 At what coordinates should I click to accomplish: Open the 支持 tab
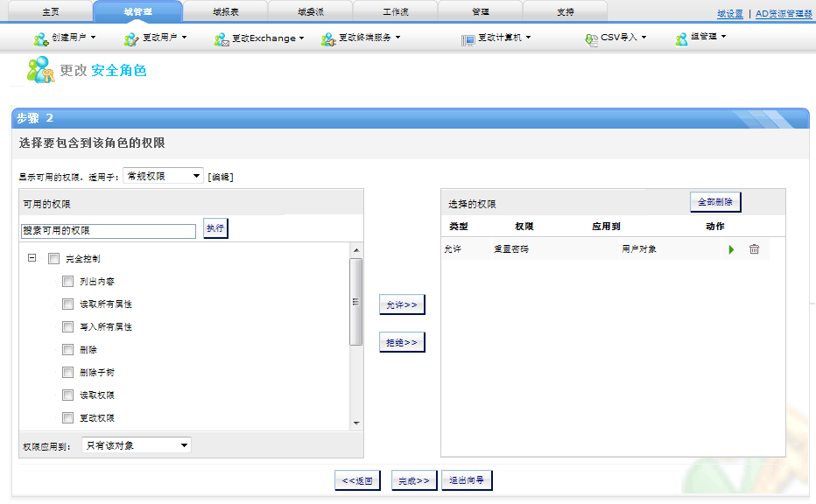pyautogui.click(x=566, y=11)
